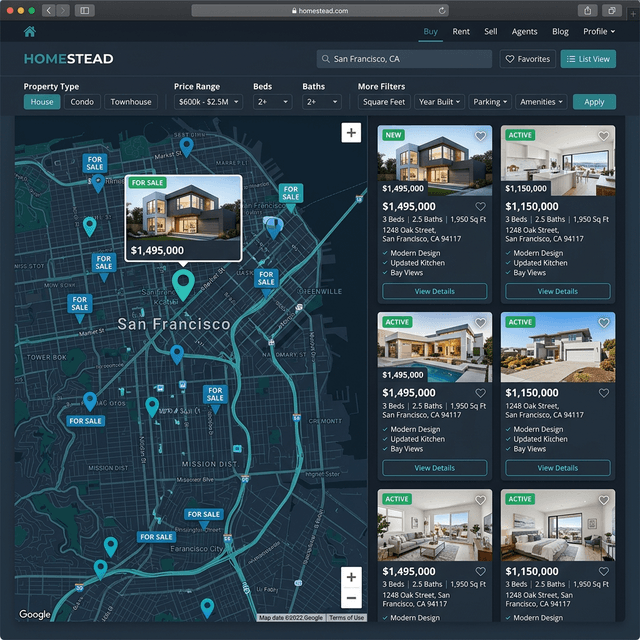
Task: Favorite the NEW $1,495,000 listing heart icon
Action: point(480,136)
